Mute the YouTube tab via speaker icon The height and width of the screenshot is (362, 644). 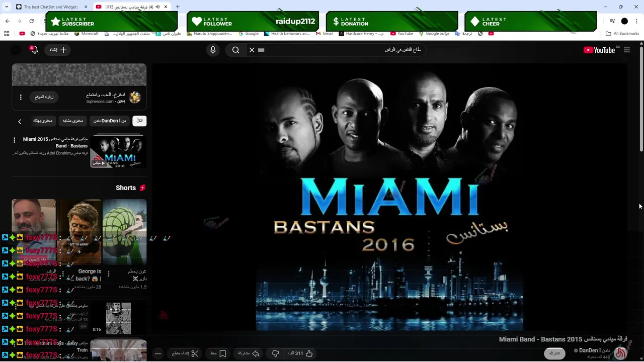click(x=157, y=7)
